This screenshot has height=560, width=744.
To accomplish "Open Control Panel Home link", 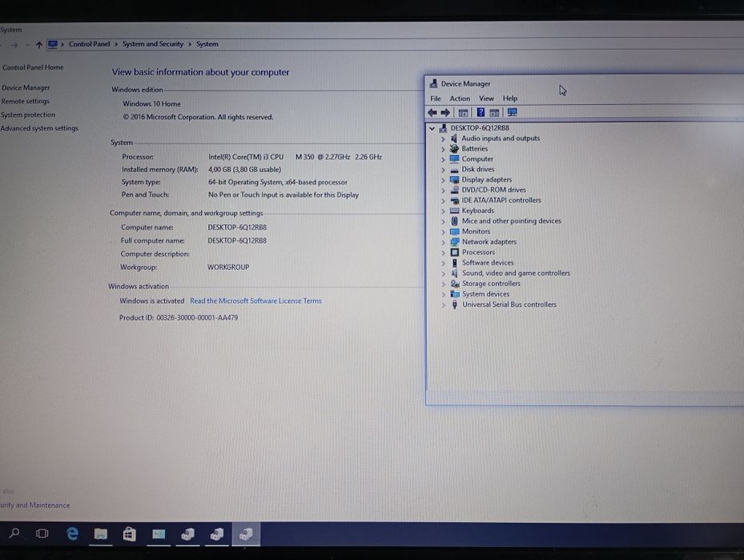I will [33, 67].
